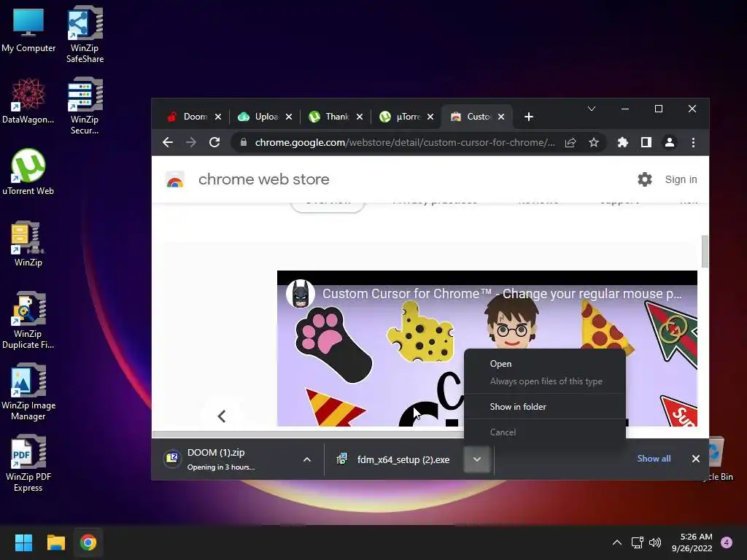Open WinZip Image Manager shortcut

click(28, 392)
